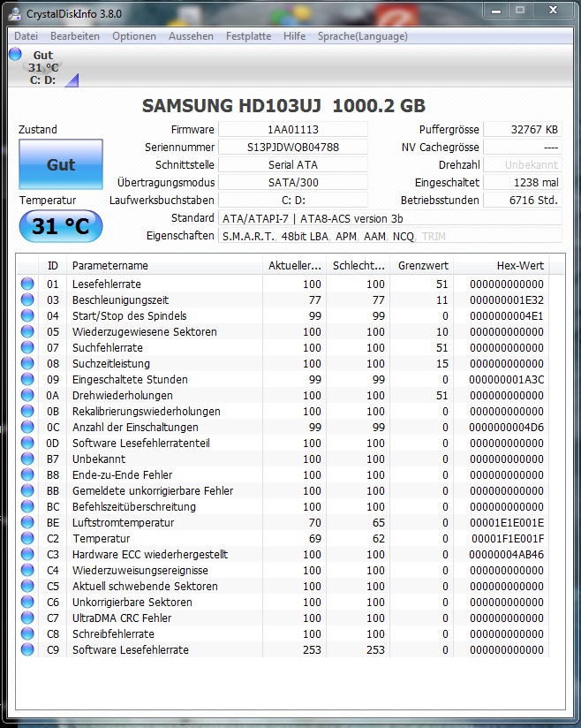Click the blue status orb beside Gut 31 °C
This screenshot has height=728, width=581.
point(15,54)
